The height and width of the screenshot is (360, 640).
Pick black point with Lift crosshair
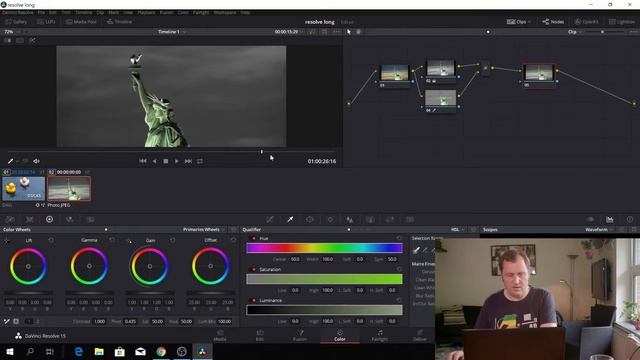7,240
